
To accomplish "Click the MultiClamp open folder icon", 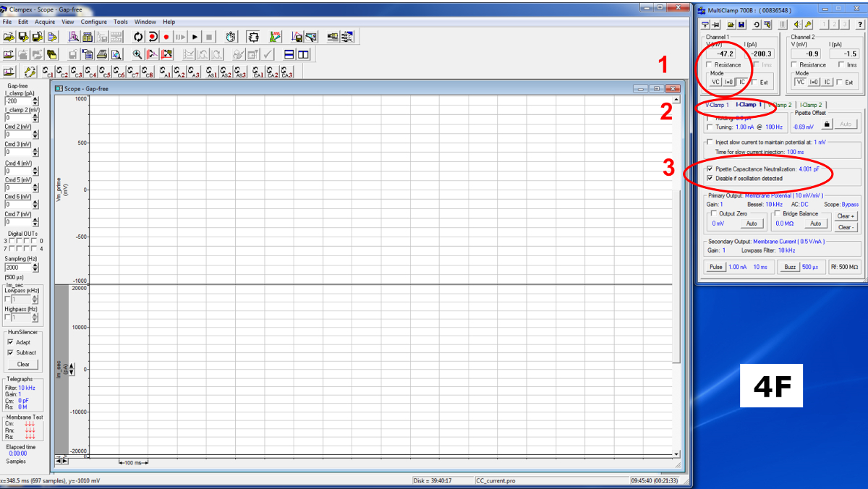I will pos(731,25).
